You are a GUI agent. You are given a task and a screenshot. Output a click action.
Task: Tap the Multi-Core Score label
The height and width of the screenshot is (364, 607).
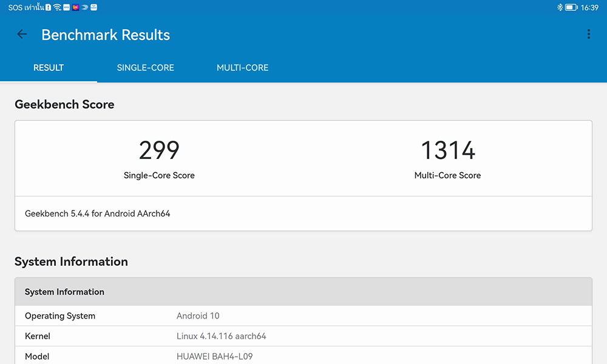point(447,175)
